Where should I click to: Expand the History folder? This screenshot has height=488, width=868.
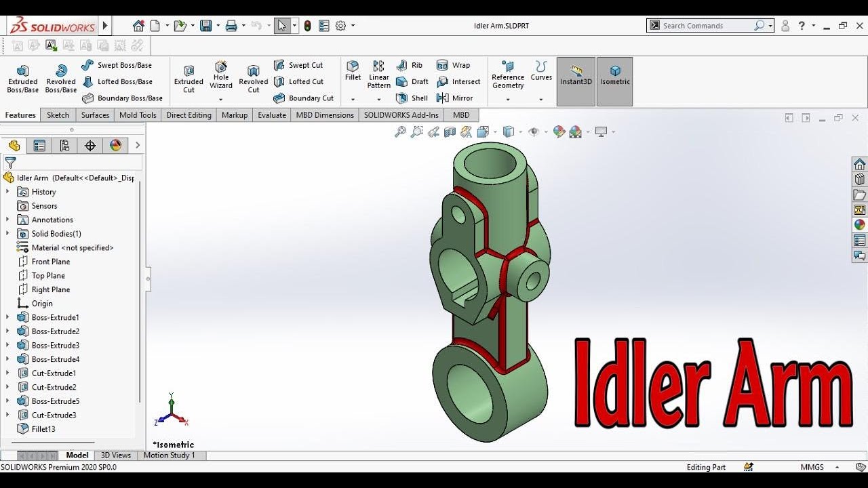pyautogui.click(x=7, y=191)
